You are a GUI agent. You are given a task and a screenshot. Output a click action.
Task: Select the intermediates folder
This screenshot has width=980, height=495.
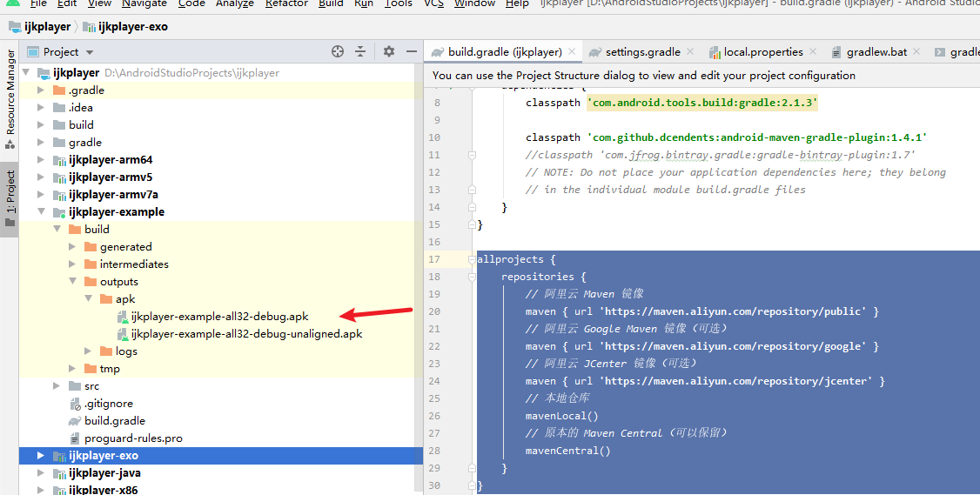tap(134, 264)
